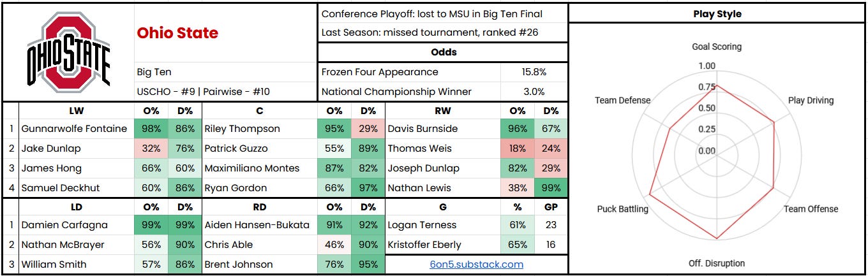868x276 pixels.
Task: Click Kristoffer Eberly's games played value
Action: point(551,245)
